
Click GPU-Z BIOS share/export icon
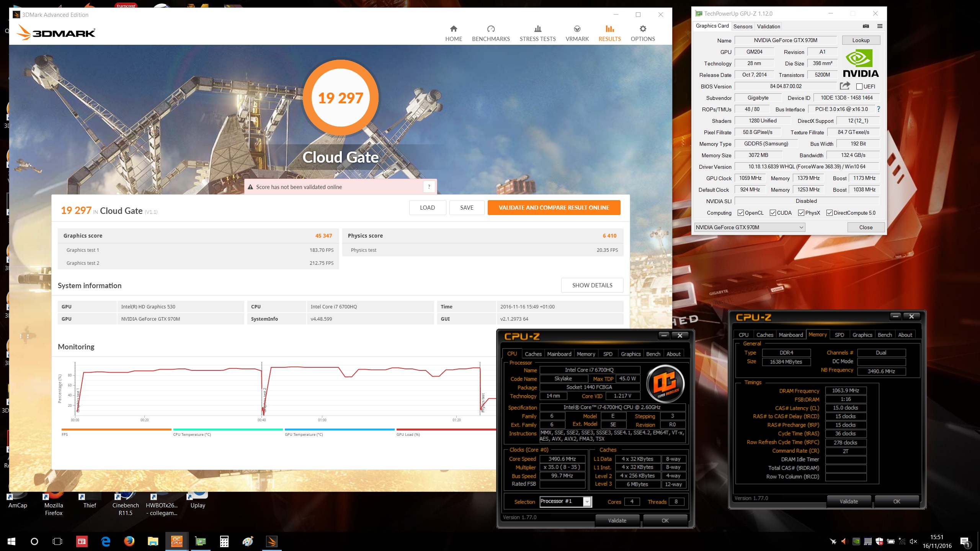pyautogui.click(x=845, y=86)
